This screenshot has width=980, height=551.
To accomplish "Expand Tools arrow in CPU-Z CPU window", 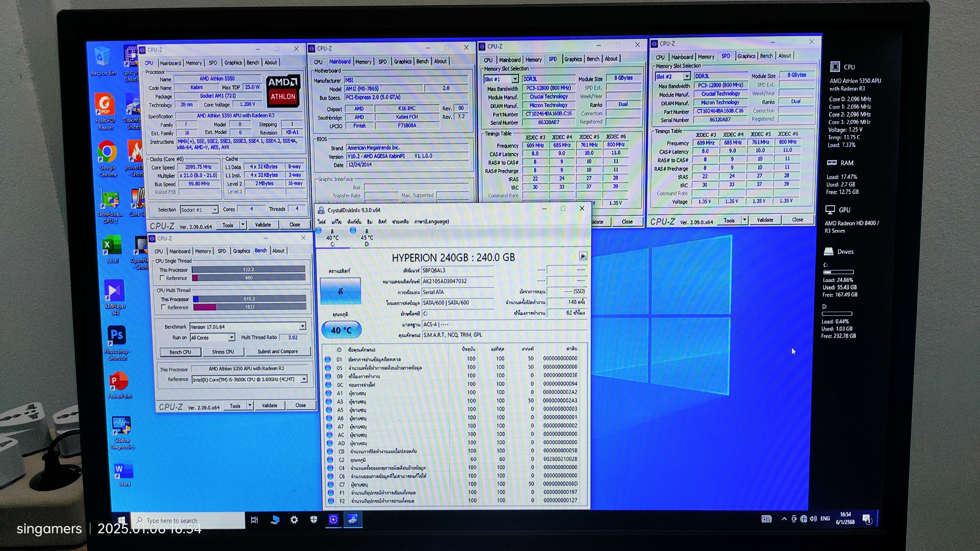I will (x=242, y=225).
